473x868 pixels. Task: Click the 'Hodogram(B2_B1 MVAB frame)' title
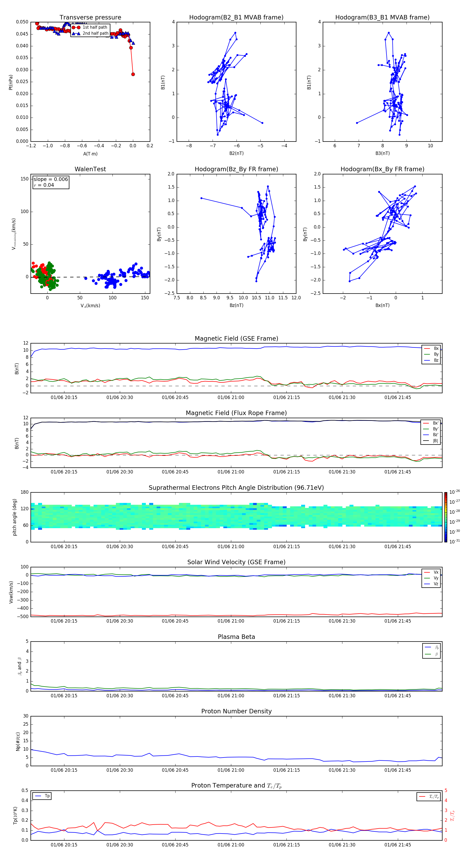click(236, 17)
